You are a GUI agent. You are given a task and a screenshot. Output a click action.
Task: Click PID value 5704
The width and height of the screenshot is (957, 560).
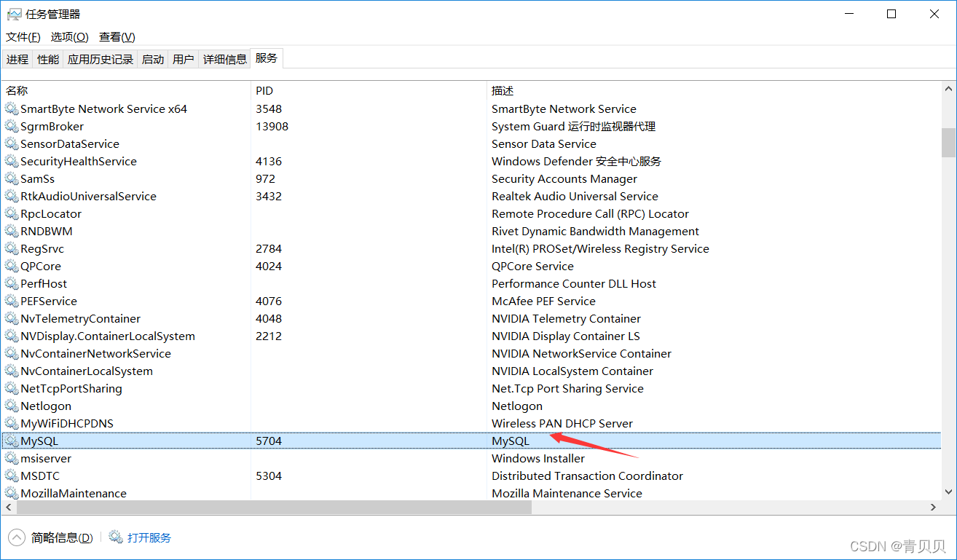click(x=269, y=441)
